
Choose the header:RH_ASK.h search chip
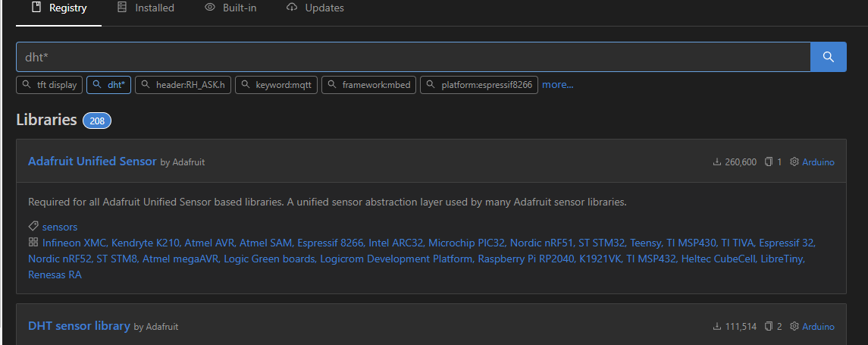coord(183,85)
